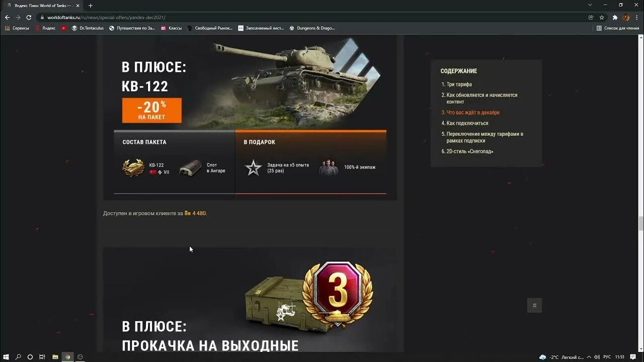Click the scroll-to-top chevron button

pyautogui.click(x=534, y=305)
